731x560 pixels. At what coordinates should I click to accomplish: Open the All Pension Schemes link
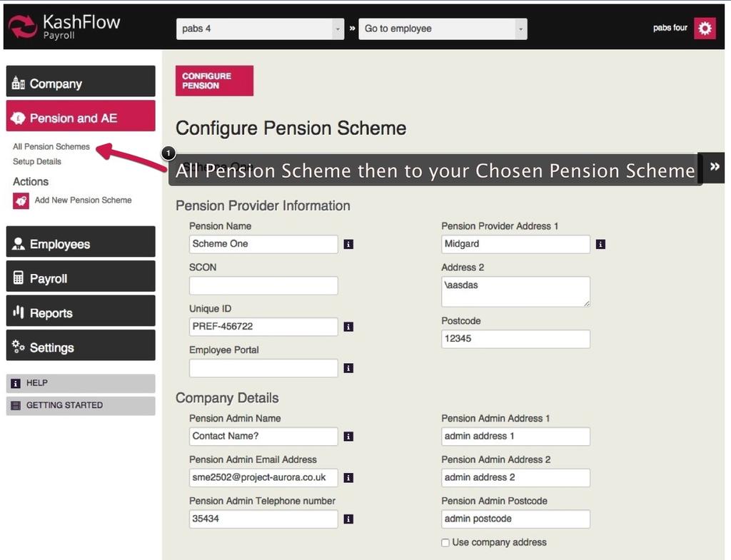[x=51, y=147]
